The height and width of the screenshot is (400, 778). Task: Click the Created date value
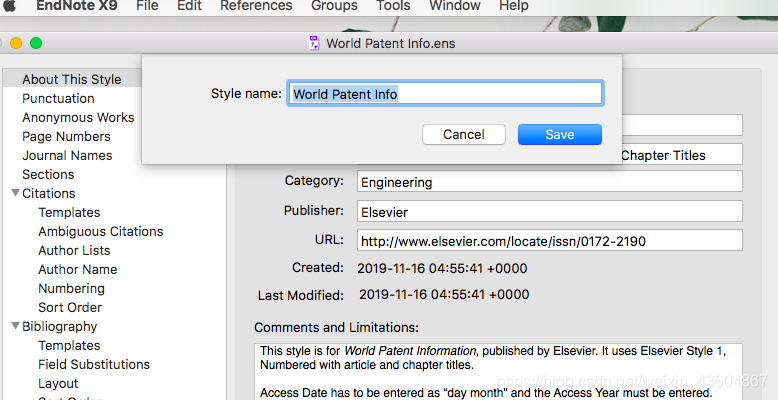tap(442, 268)
